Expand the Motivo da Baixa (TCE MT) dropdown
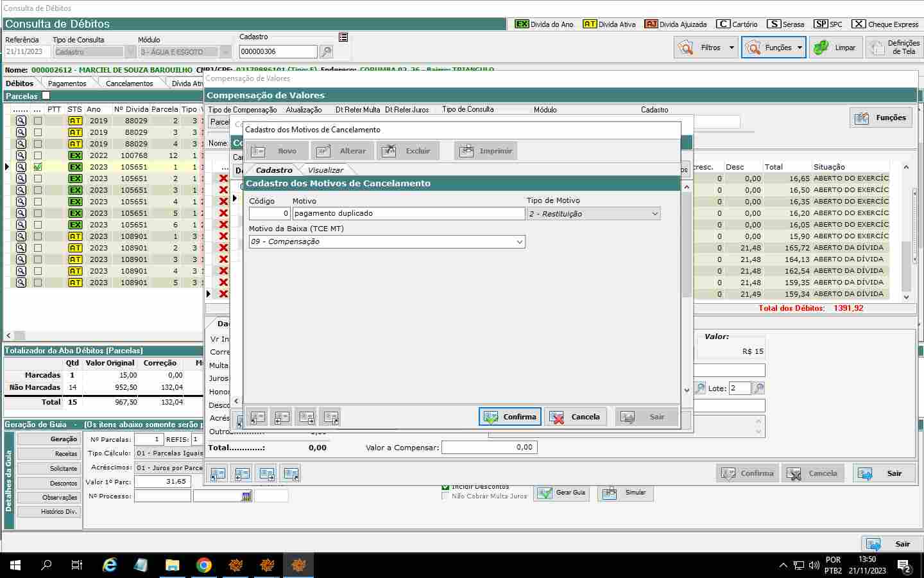 coord(519,242)
